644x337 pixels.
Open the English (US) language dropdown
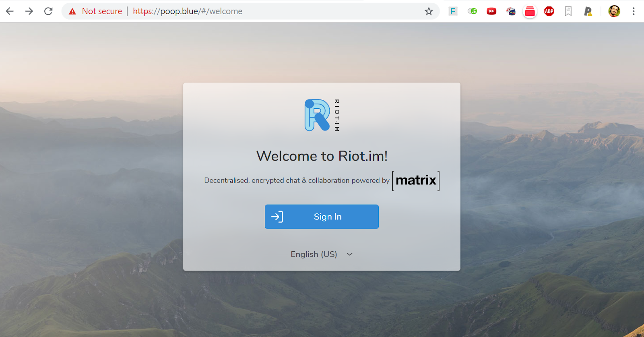(x=322, y=254)
